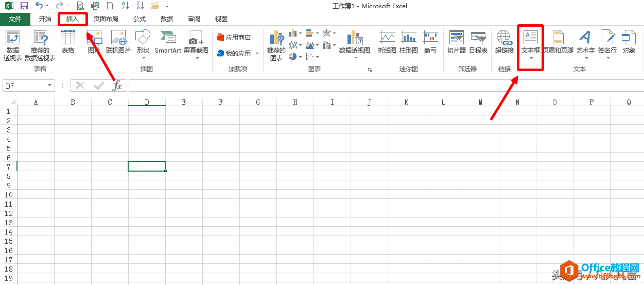
Task: Click 推荐的数据透视表 button
Action: 40,46
